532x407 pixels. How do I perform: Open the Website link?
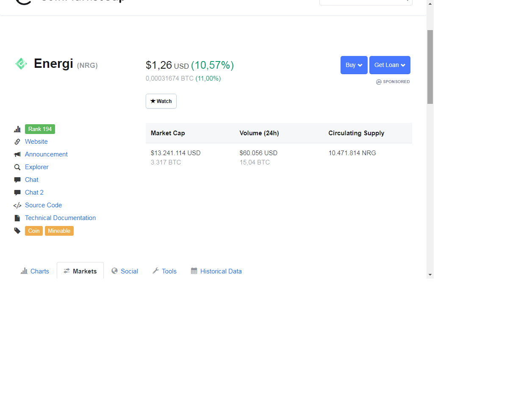coord(36,142)
